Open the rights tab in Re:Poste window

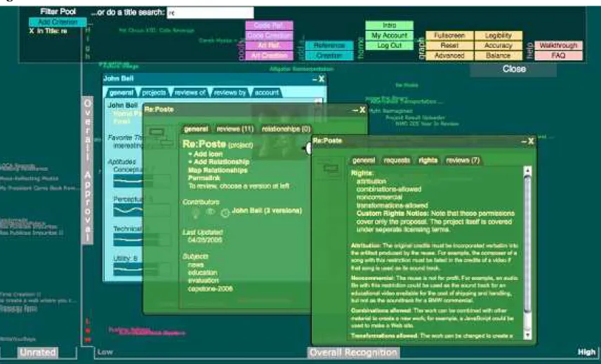click(428, 161)
